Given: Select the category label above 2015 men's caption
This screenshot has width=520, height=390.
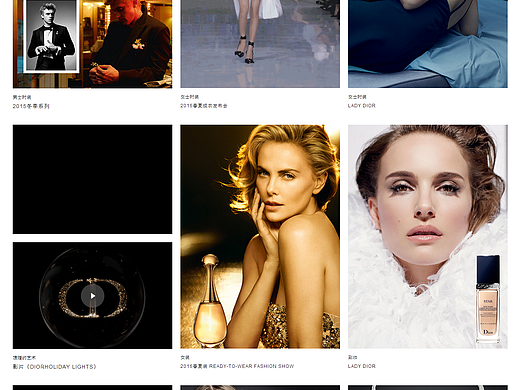Looking at the screenshot, I should coord(22,97).
